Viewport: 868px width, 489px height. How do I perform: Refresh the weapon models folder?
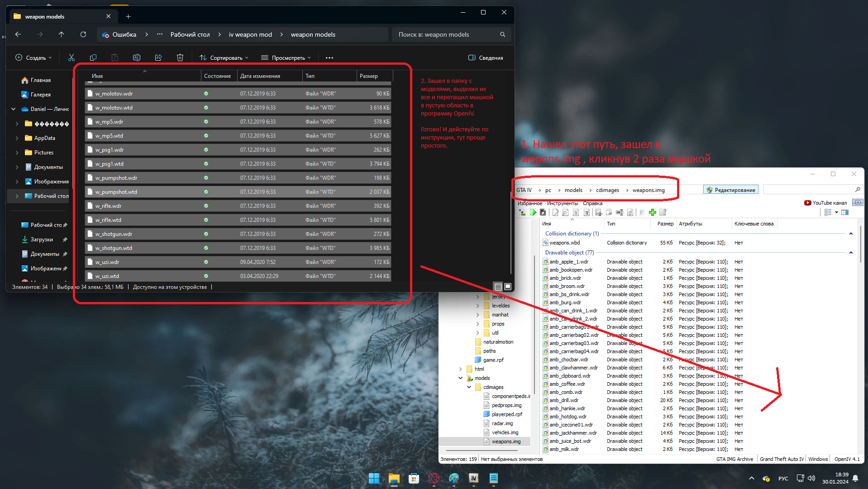pos(83,34)
